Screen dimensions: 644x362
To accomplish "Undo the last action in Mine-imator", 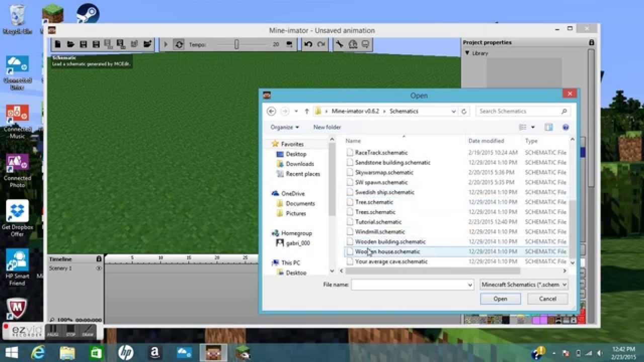I will click(x=308, y=44).
